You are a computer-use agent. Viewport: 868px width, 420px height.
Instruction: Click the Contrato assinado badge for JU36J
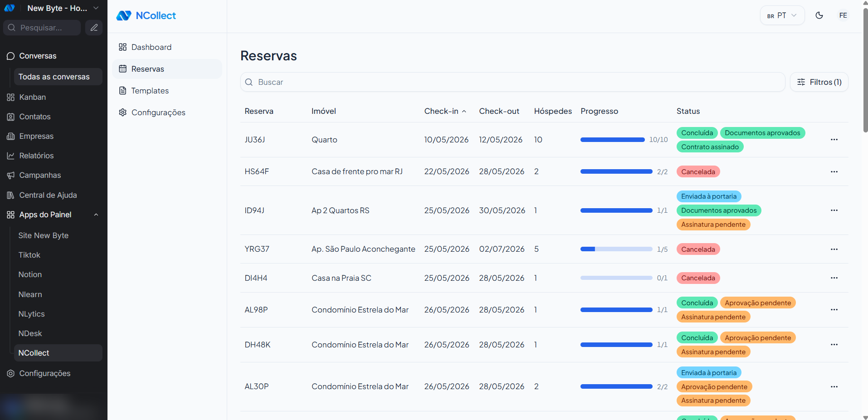pos(710,147)
